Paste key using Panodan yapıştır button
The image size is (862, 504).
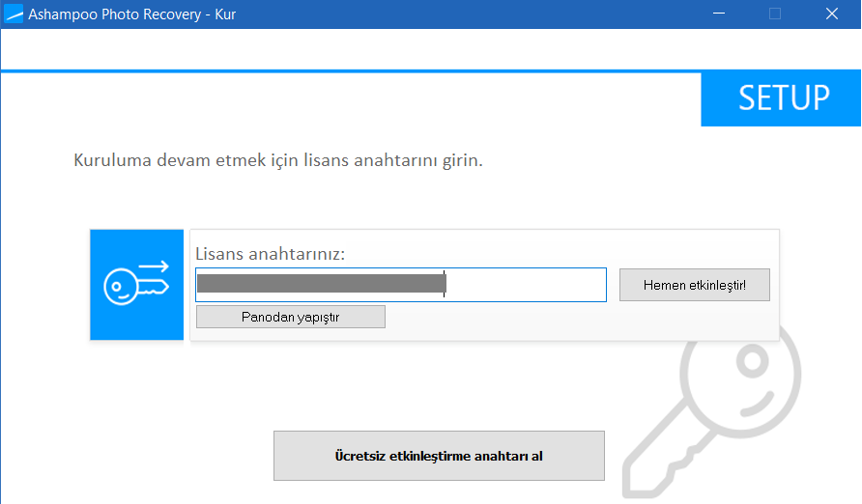[290, 317]
